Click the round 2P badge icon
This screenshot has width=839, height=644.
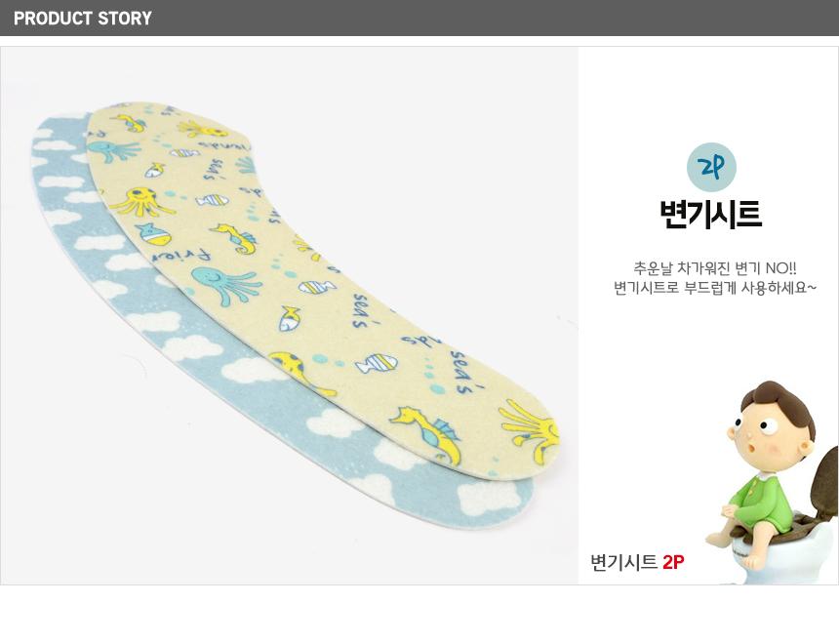pyautogui.click(x=711, y=168)
